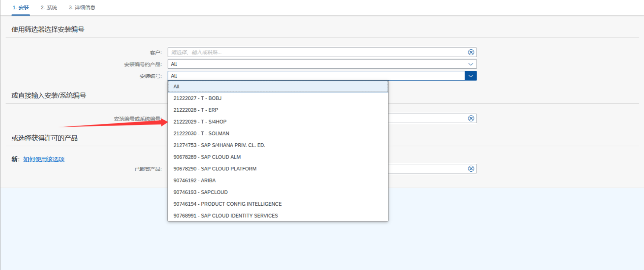Choose 90768991 - SAP CLOUD IDENTITY SERVICES
The height and width of the screenshot is (270, 644).
[225, 216]
